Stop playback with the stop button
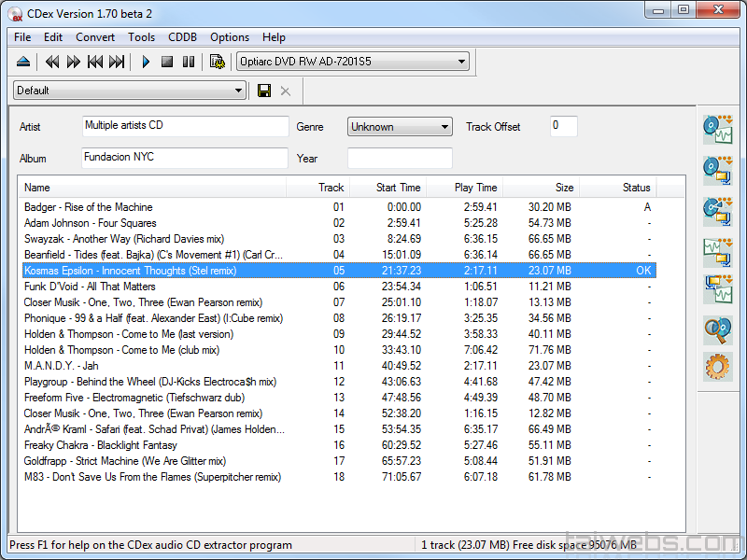 point(167,62)
